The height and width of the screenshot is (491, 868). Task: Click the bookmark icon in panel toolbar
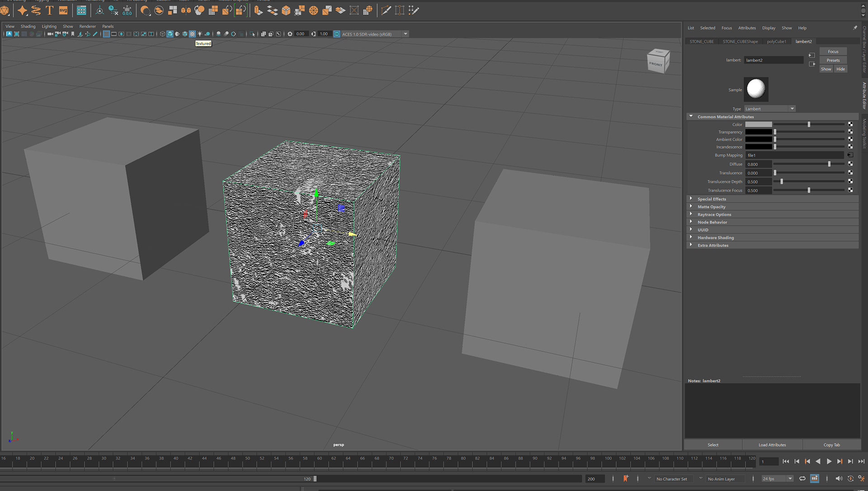(x=73, y=34)
